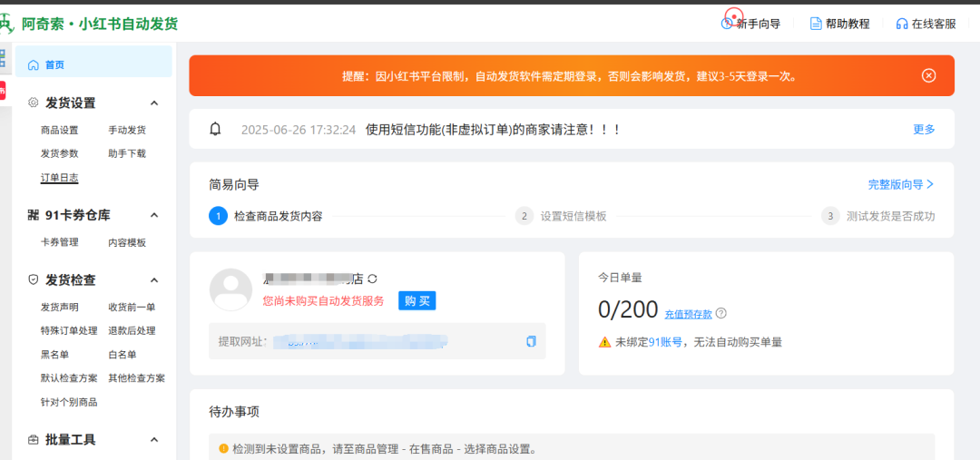The image size is (980, 460).
Task: Click the 充值预存款 link
Action: pyautogui.click(x=688, y=314)
